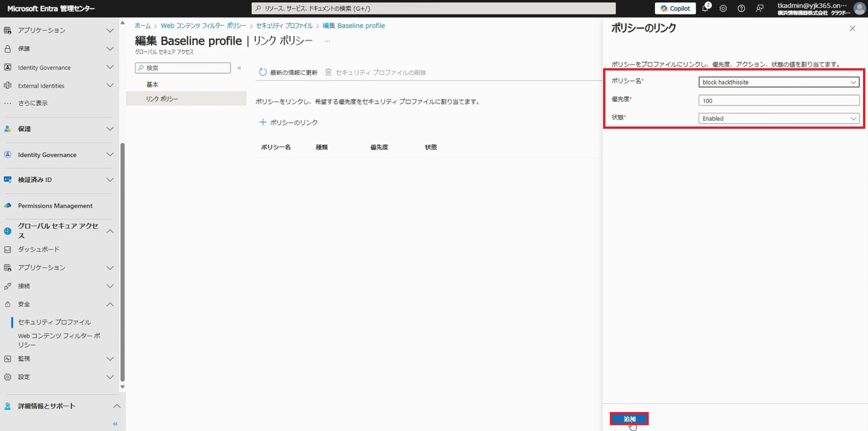This screenshot has width=868, height=431.
Task: Click the Permissions Management cloud icon
Action: click(x=8, y=206)
